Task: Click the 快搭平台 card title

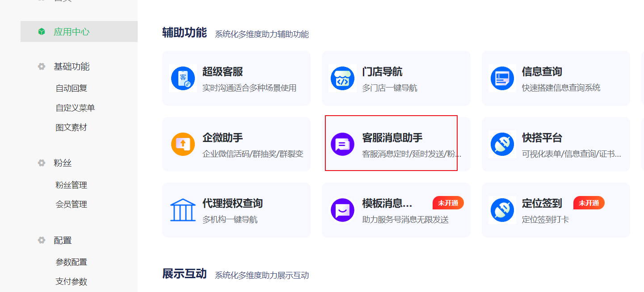Action: (x=542, y=138)
